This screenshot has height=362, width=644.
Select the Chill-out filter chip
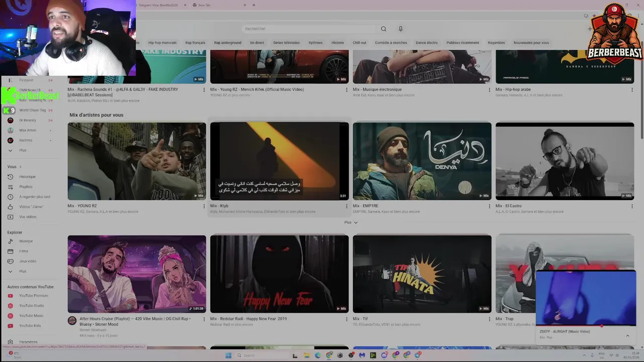point(359,43)
